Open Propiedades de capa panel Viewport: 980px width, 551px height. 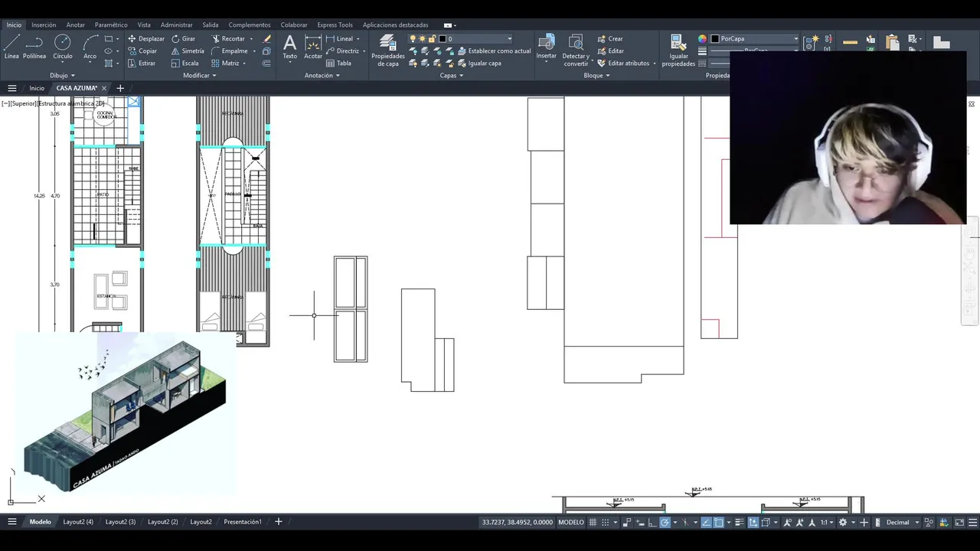click(x=387, y=51)
